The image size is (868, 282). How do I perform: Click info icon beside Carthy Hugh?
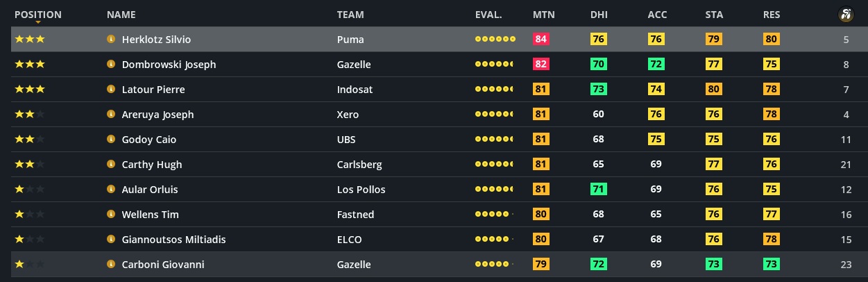pyautogui.click(x=110, y=165)
